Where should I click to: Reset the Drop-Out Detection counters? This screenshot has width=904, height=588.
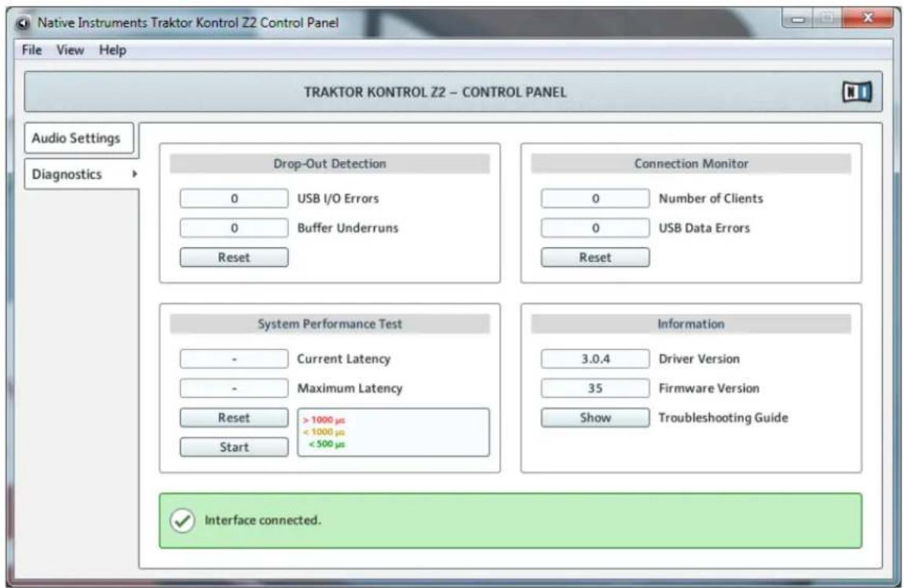pyautogui.click(x=234, y=257)
